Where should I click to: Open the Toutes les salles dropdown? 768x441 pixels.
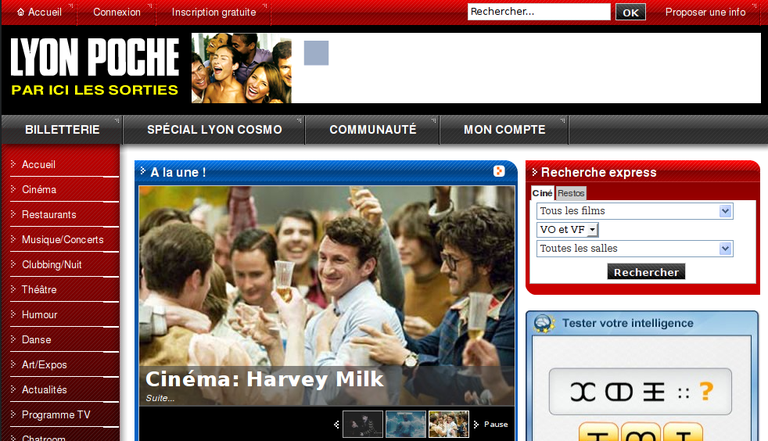(x=635, y=248)
